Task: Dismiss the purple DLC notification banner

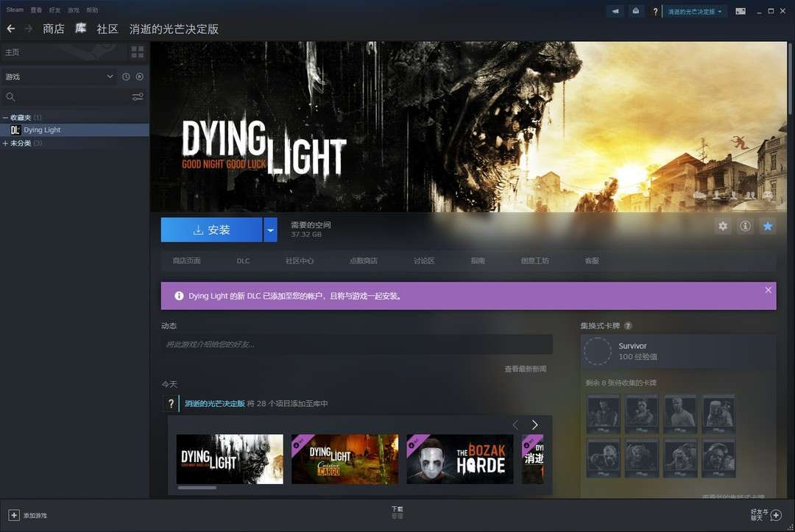Action: (x=768, y=290)
